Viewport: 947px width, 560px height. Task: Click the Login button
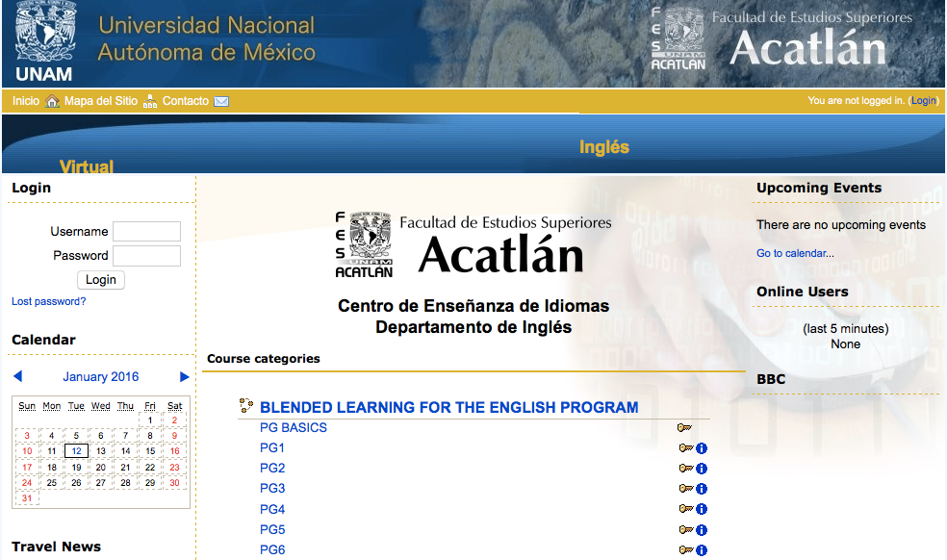(x=101, y=280)
